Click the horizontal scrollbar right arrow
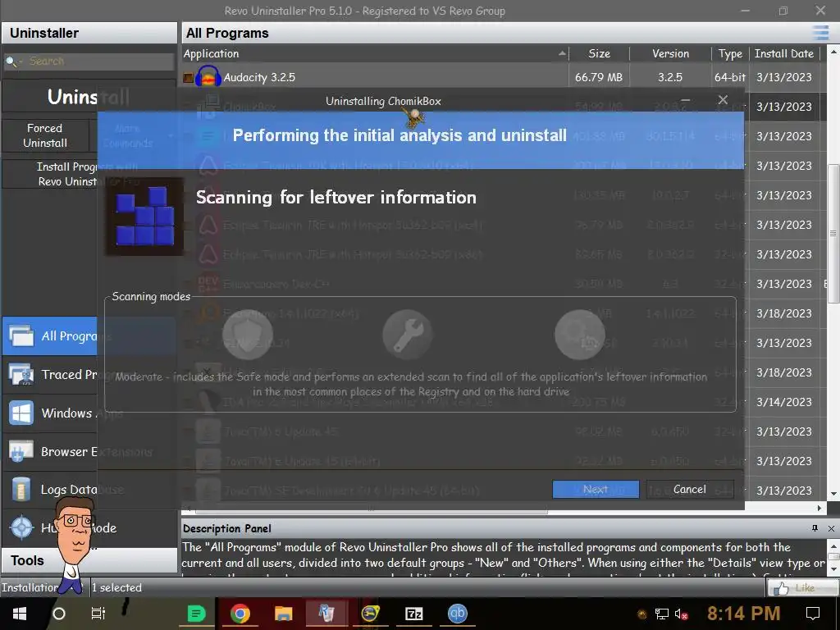 pyautogui.click(x=819, y=508)
